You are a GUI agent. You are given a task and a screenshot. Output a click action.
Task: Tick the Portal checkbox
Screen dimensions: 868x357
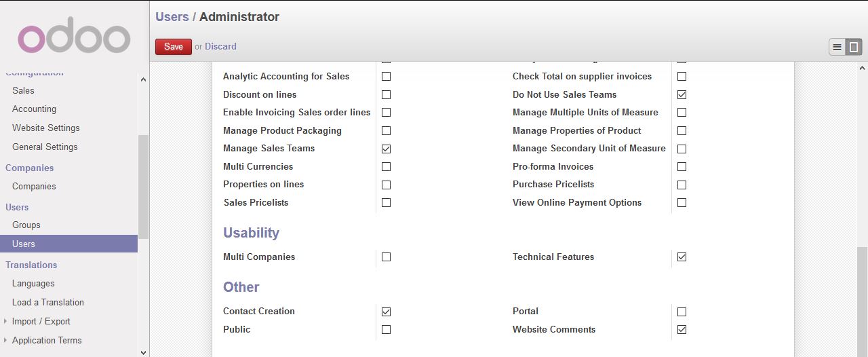[x=682, y=312]
